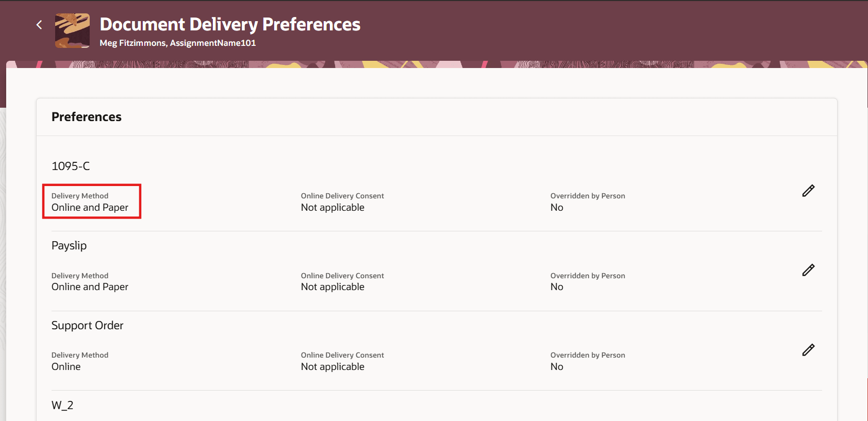868x421 pixels.
Task: Edit the 1095-C delivery preference
Action: [x=808, y=191]
